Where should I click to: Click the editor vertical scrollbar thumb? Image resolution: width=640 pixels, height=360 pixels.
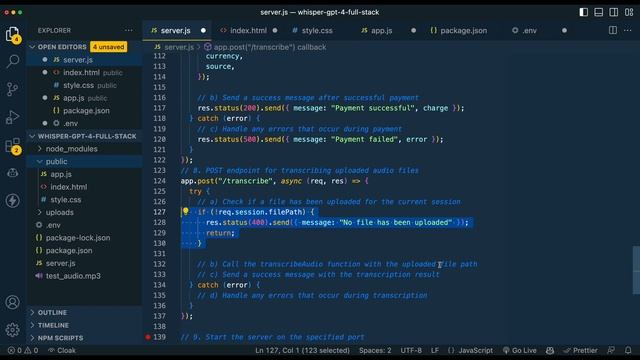(636, 270)
